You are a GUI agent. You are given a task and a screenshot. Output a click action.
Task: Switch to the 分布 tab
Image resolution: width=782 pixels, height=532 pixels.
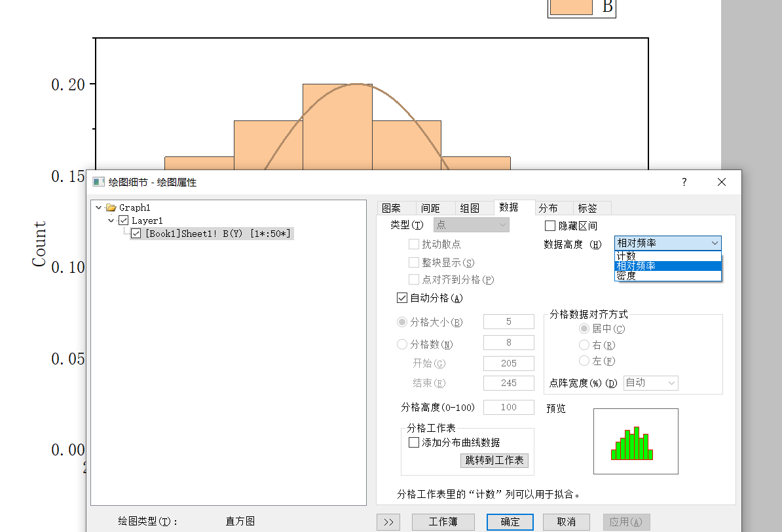[548, 208]
